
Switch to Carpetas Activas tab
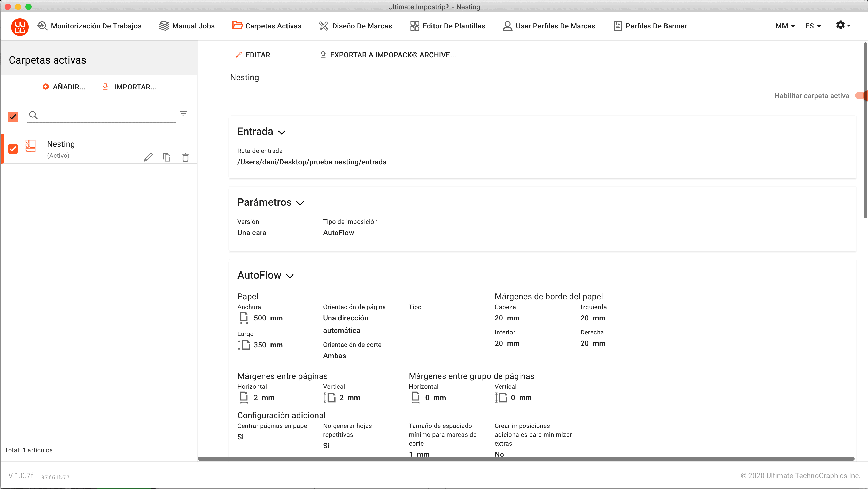(x=267, y=26)
